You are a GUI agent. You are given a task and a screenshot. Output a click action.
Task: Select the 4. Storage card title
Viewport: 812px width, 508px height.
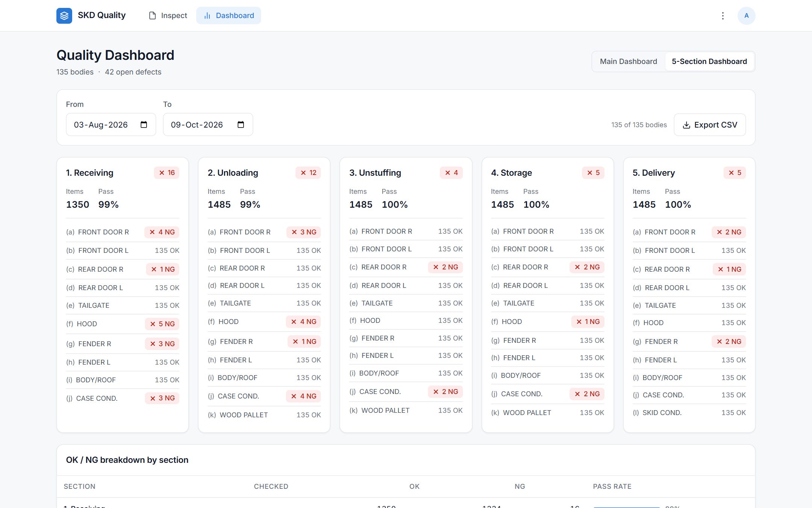(x=511, y=173)
